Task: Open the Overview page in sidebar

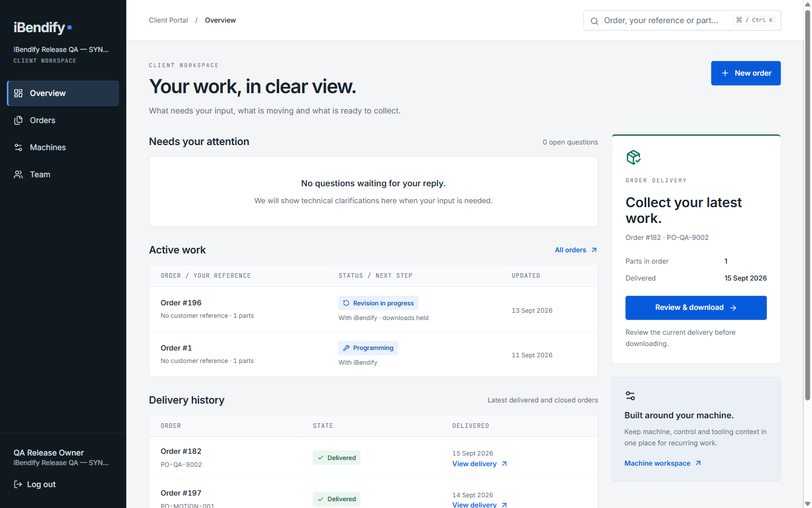Action: point(63,93)
